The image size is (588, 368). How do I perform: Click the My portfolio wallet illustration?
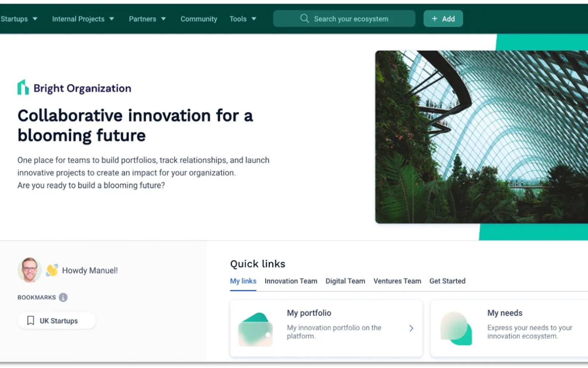point(256,329)
